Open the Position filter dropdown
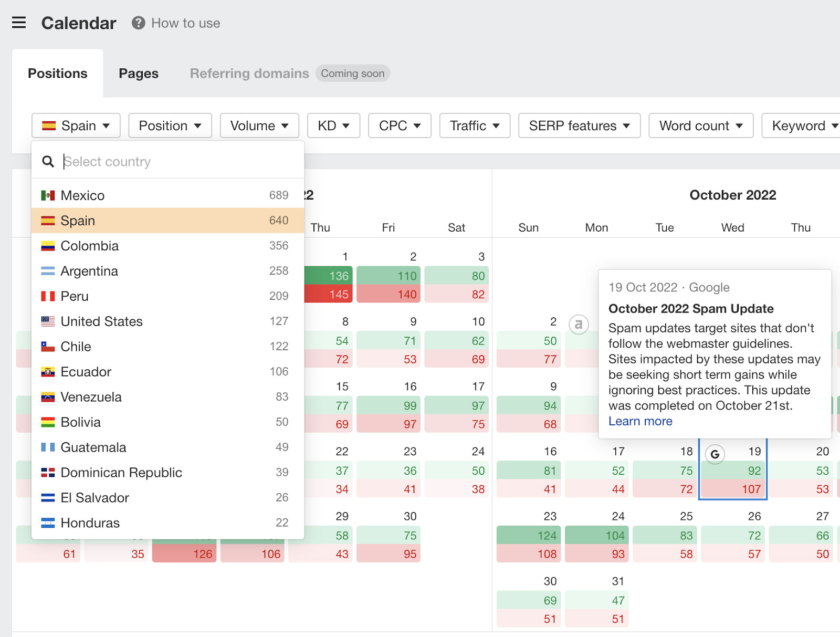This screenshot has width=840, height=637. pos(170,126)
